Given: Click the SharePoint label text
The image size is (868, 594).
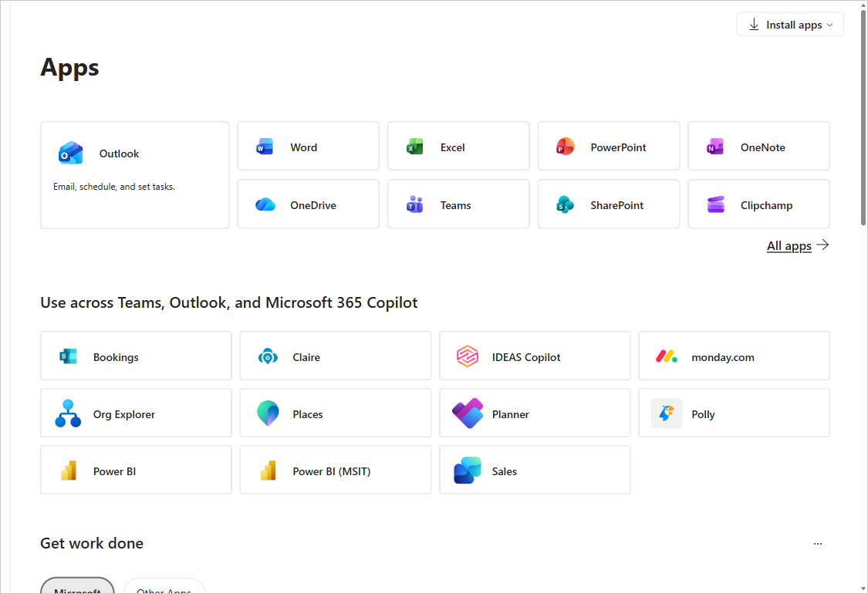Looking at the screenshot, I should coord(616,205).
